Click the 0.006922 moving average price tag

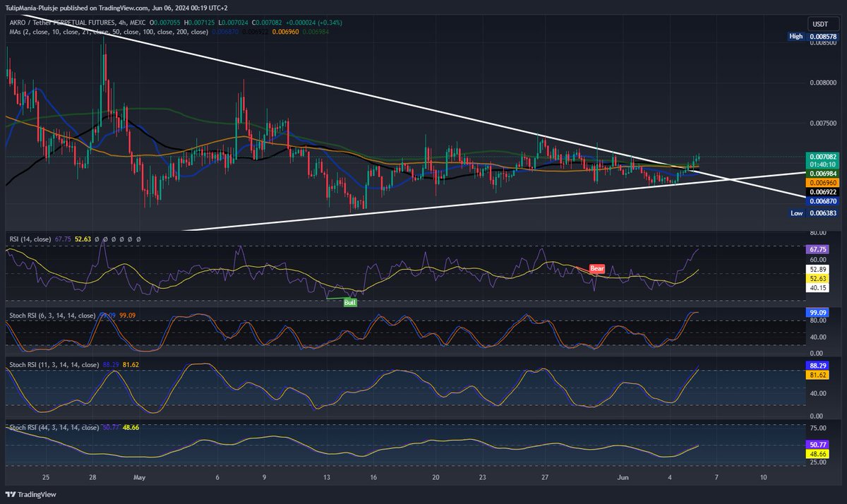point(824,192)
